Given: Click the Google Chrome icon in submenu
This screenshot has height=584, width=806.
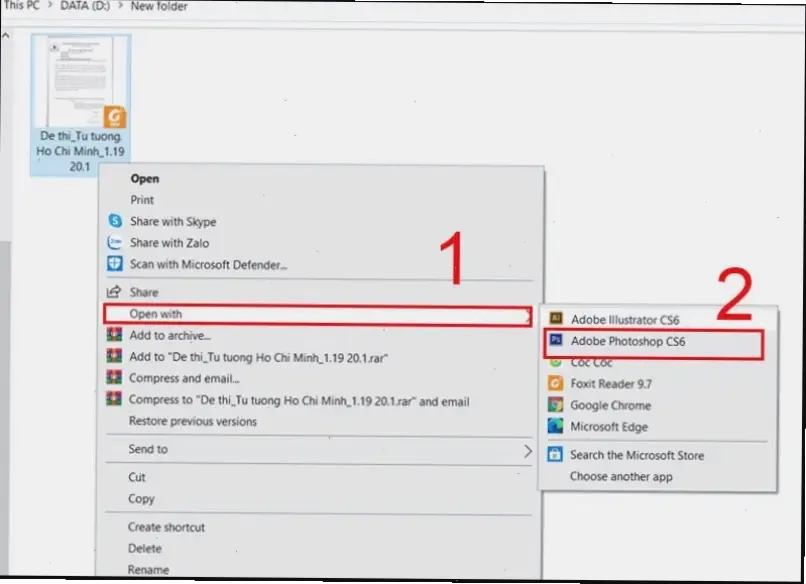Looking at the screenshot, I should pyautogui.click(x=554, y=405).
